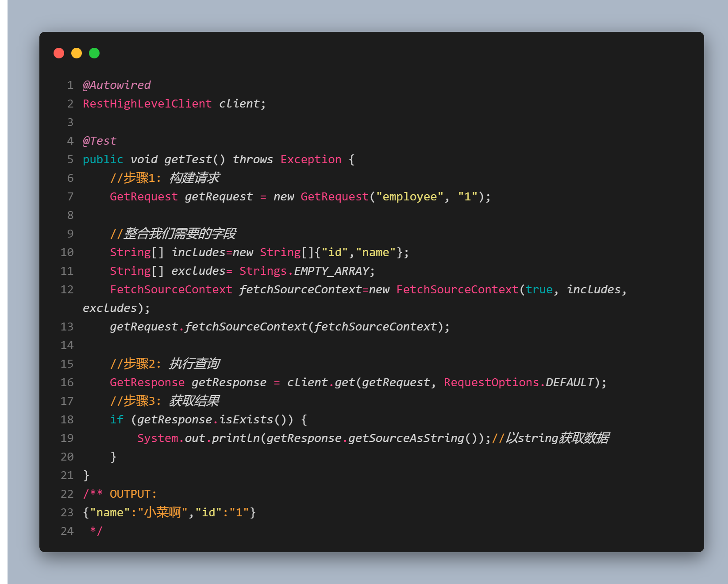The image size is (728, 584).
Task: Click the if keyword on line 18
Action: [117, 419]
